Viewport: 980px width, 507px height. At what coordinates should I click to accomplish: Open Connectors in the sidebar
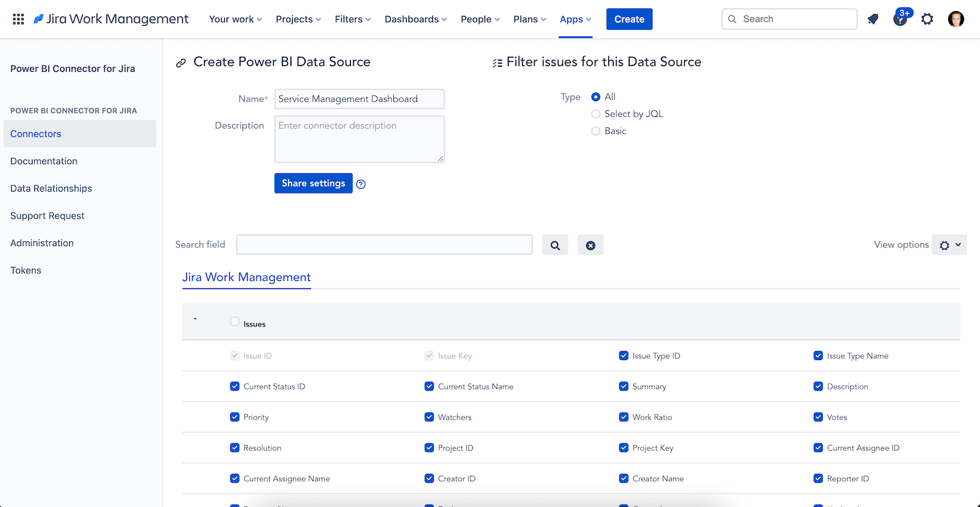(x=80, y=133)
